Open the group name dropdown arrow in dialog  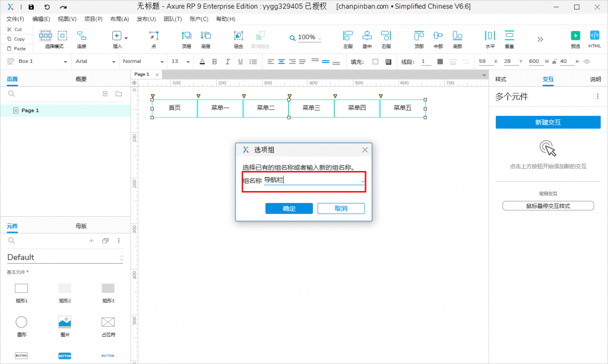click(x=363, y=181)
